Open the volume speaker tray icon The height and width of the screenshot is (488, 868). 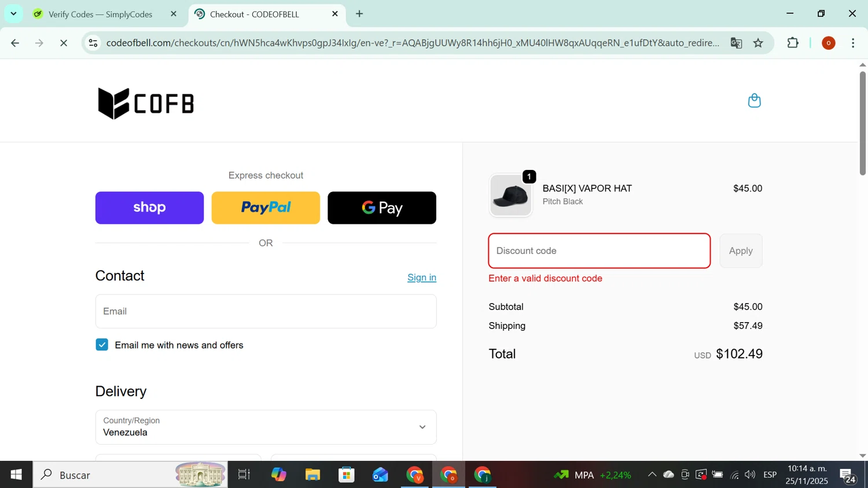pos(750,475)
